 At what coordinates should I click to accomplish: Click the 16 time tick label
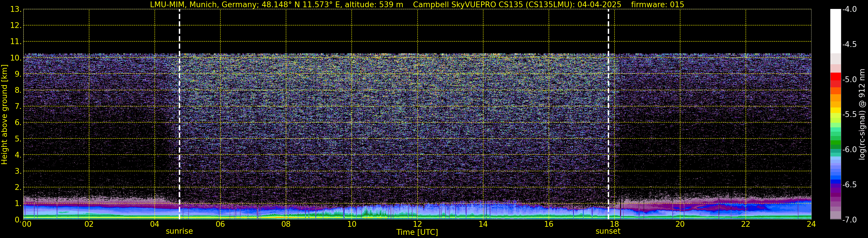pyautogui.click(x=549, y=224)
